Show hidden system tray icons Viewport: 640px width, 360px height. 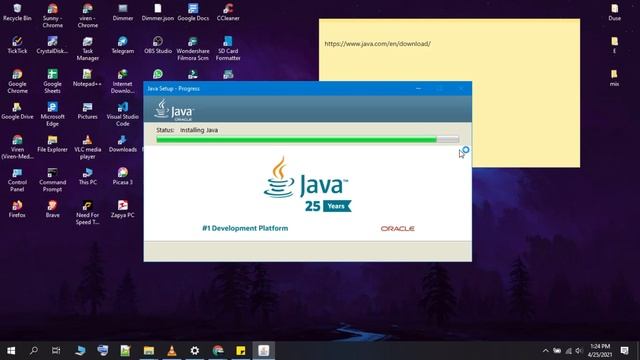click(546, 350)
